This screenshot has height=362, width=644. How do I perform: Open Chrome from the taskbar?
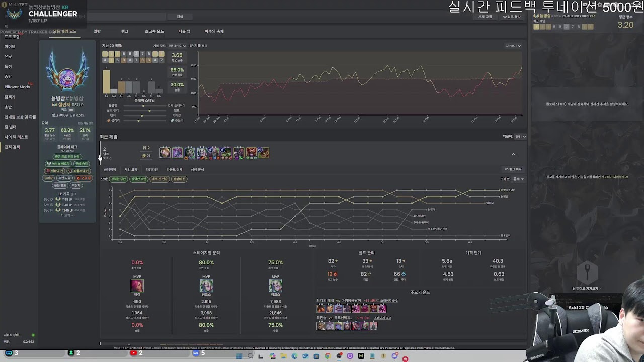click(x=328, y=356)
